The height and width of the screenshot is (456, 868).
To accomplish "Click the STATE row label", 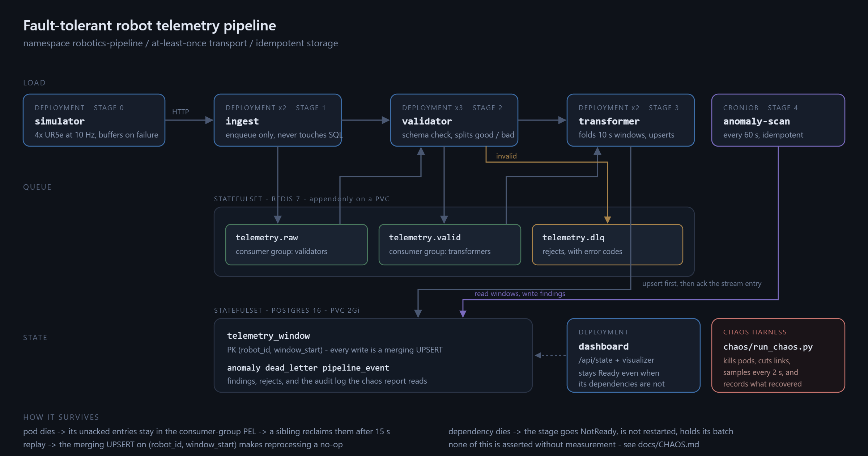I will (x=35, y=338).
